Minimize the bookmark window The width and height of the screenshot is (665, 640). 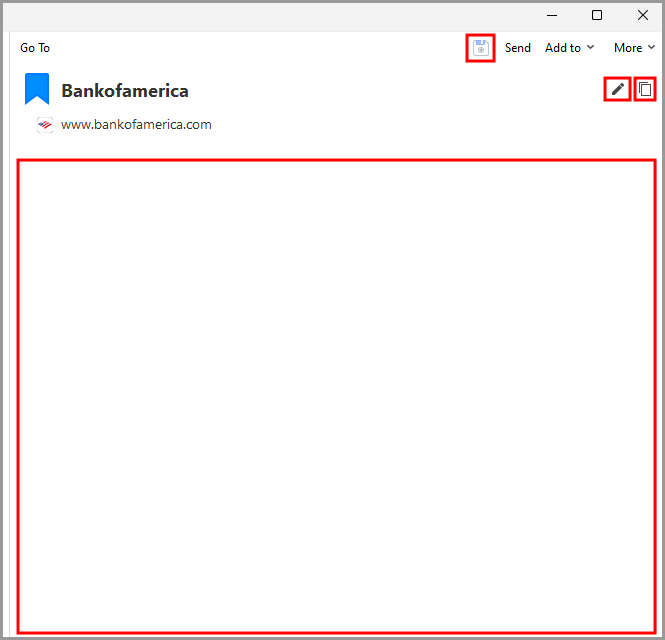[x=552, y=16]
